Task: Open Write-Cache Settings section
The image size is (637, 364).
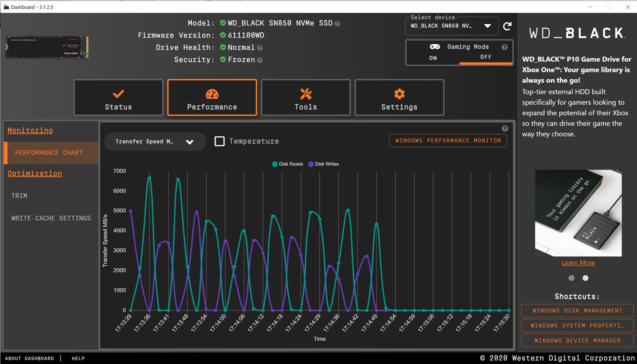Action: click(51, 218)
